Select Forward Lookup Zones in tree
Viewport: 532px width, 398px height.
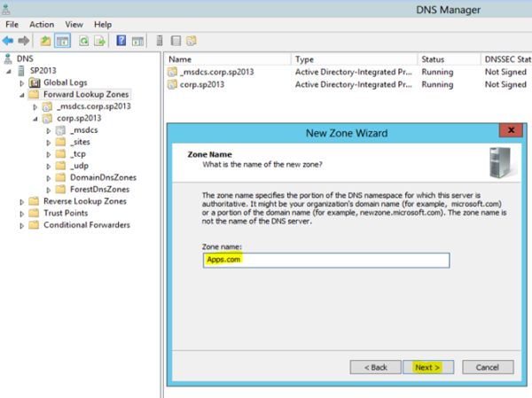[x=86, y=94]
